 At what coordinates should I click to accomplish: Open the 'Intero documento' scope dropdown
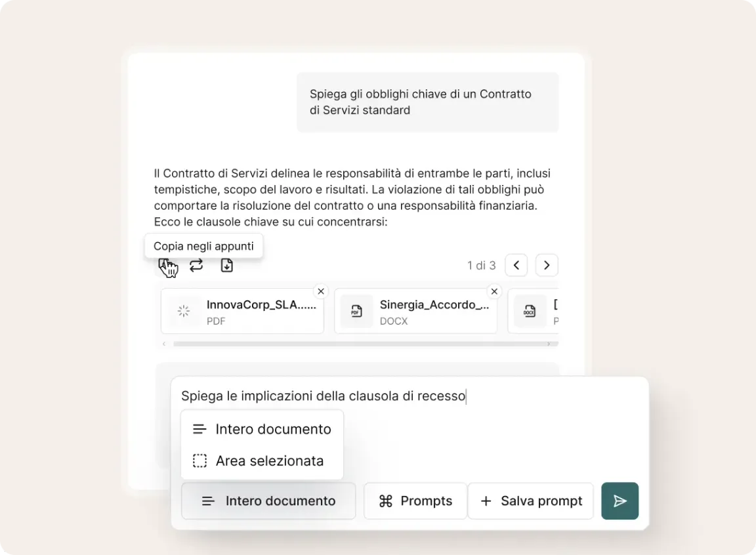click(x=268, y=501)
